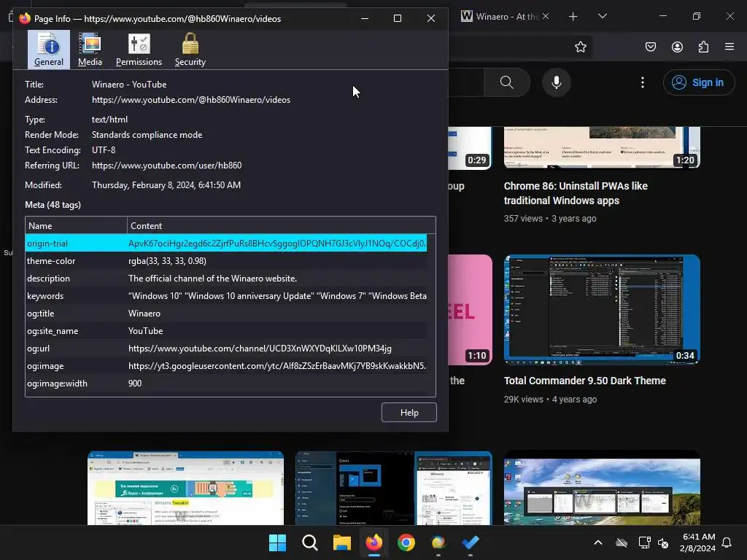Select the origin-trial meta row
Viewport: 747px width, 560px height.
pos(226,244)
